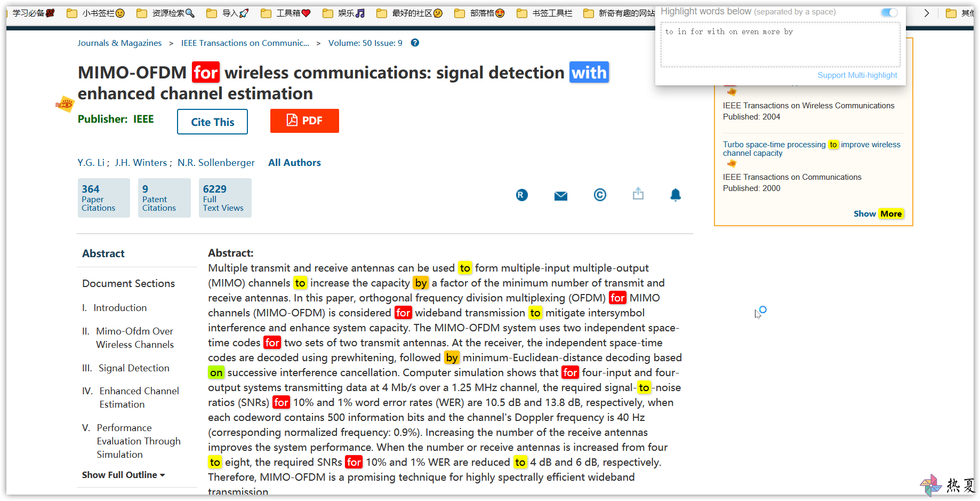The width and height of the screenshot is (980, 501).
Task: Click the email envelope icon
Action: (x=561, y=196)
